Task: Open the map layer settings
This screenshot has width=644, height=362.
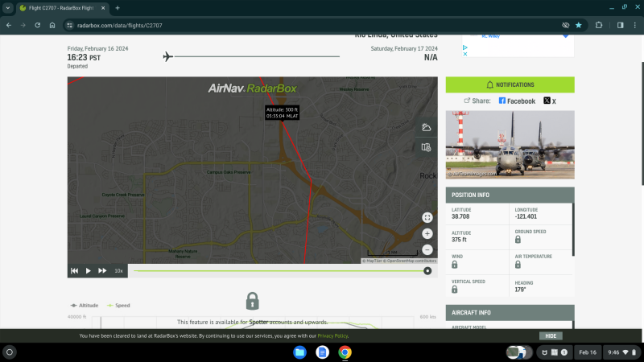Action: tap(427, 147)
